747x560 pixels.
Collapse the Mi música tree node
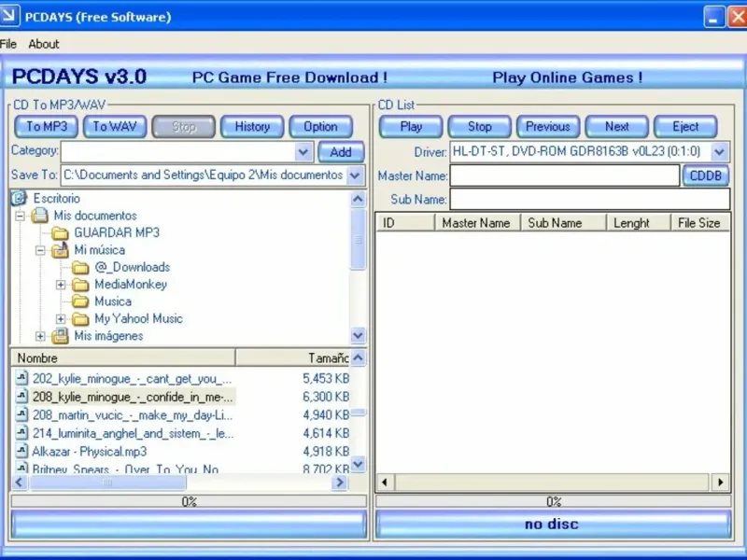40,250
